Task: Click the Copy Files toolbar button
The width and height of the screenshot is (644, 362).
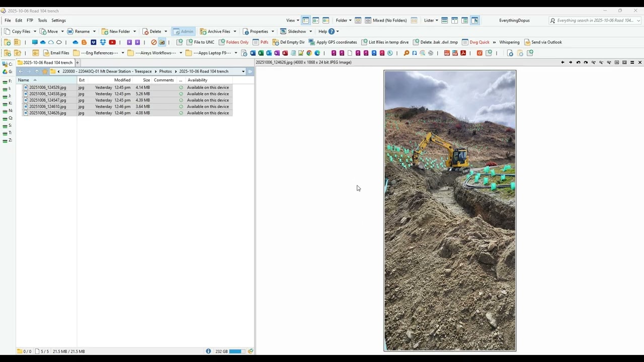Action: [18, 31]
